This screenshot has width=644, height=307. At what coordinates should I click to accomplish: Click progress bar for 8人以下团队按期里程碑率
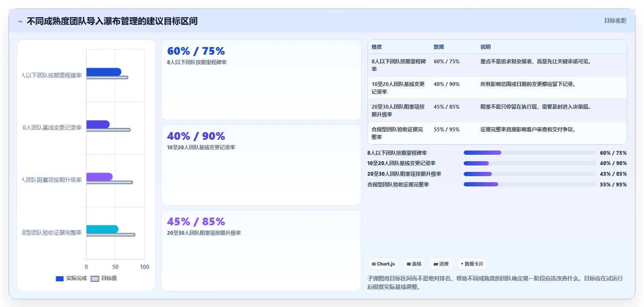(530, 153)
